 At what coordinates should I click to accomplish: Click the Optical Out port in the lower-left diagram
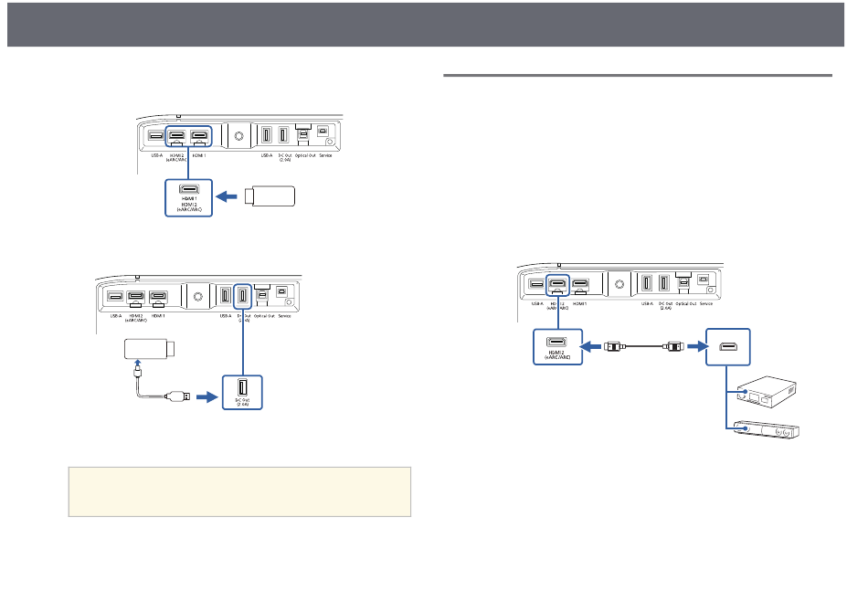tap(262, 295)
